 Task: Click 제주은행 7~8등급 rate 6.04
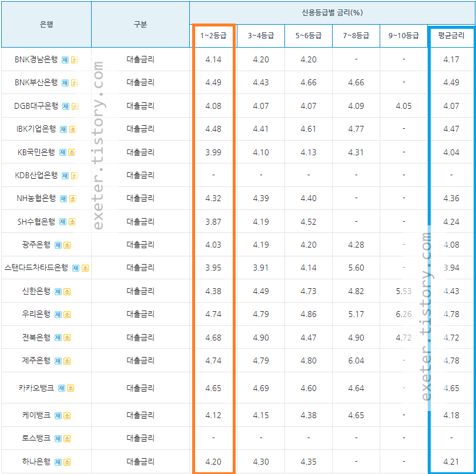coord(356,361)
